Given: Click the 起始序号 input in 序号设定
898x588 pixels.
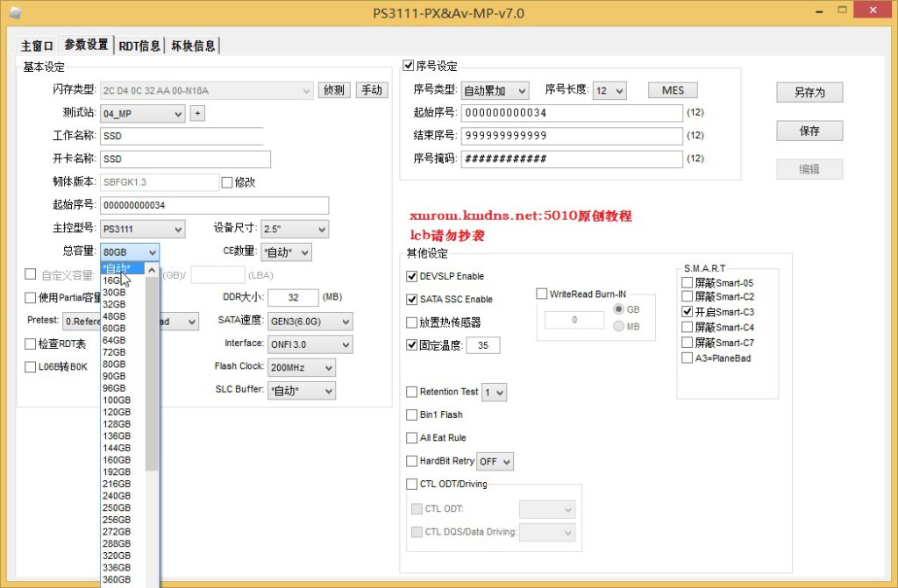Looking at the screenshot, I should click(x=571, y=113).
